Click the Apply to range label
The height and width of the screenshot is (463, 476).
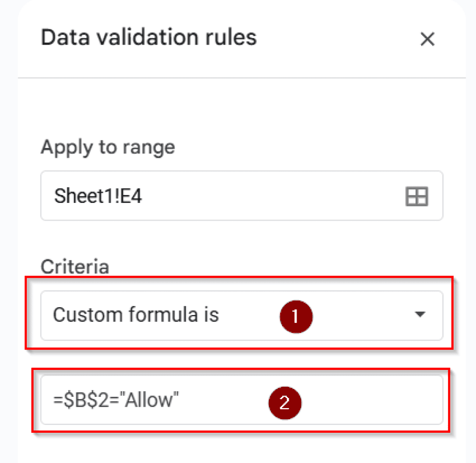click(108, 147)
